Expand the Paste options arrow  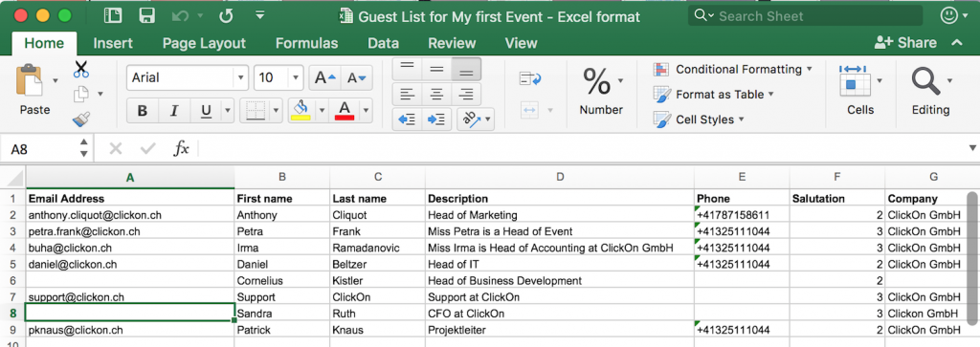pyautogui.click(x=56, y=80)
